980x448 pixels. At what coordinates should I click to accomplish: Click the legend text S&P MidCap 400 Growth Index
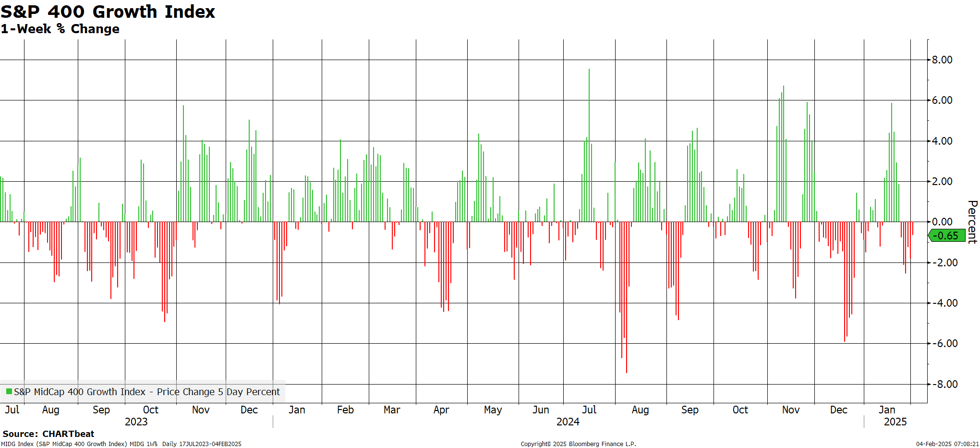pyautogui.click(x=80, y=392)
